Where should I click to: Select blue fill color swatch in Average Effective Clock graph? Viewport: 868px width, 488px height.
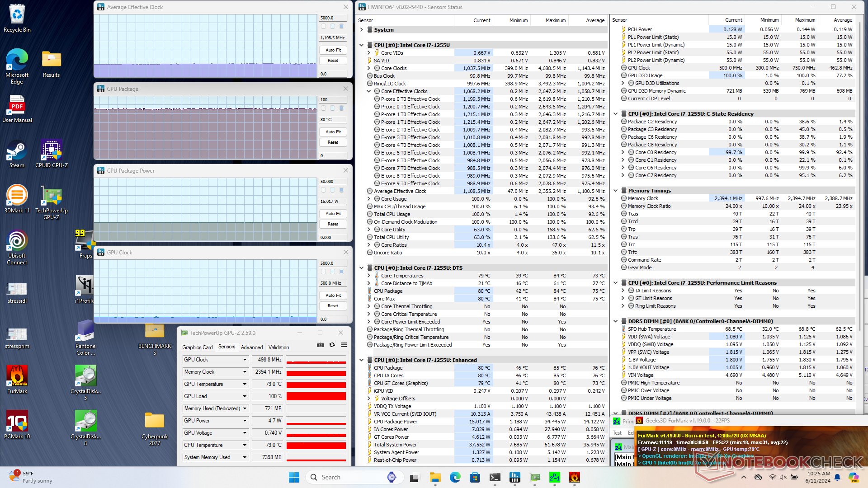(x=341, y=26)
